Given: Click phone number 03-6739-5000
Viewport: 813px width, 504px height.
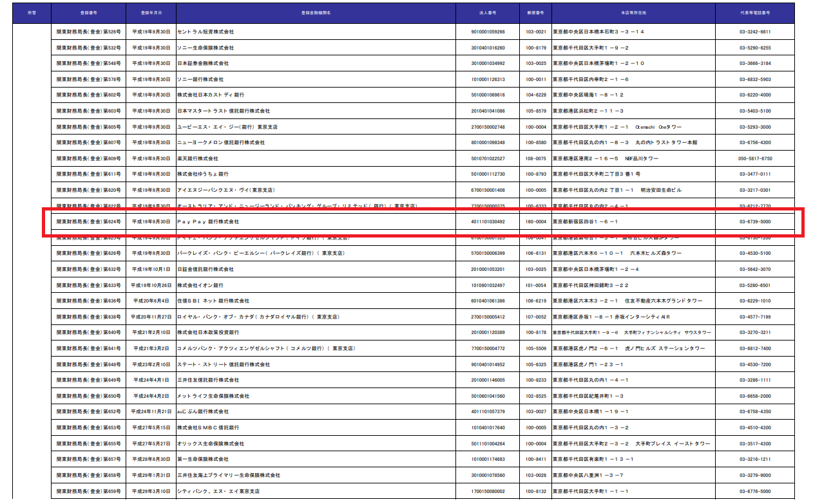Looking at the screenshot, I should 754,221.
